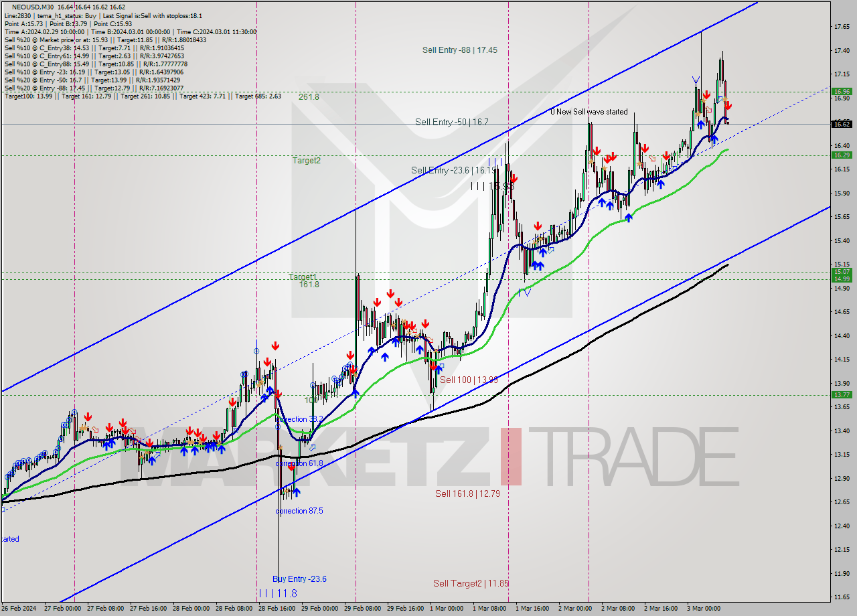Click the '27 Feb 08:00' time axis label
Screen dimensions: 857x616
[105, 609]
